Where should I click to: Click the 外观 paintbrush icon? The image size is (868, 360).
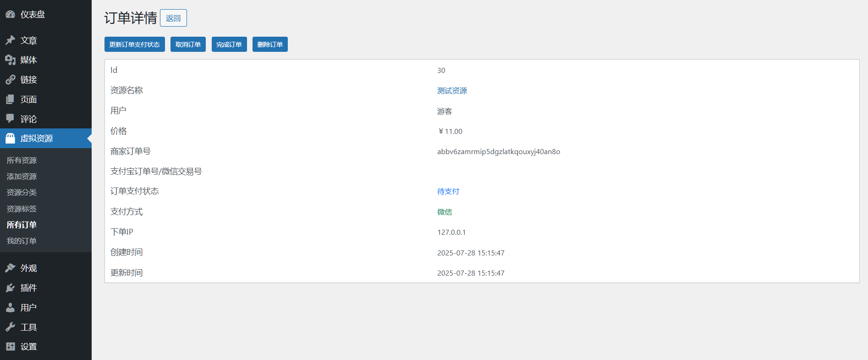pos(10,268)
